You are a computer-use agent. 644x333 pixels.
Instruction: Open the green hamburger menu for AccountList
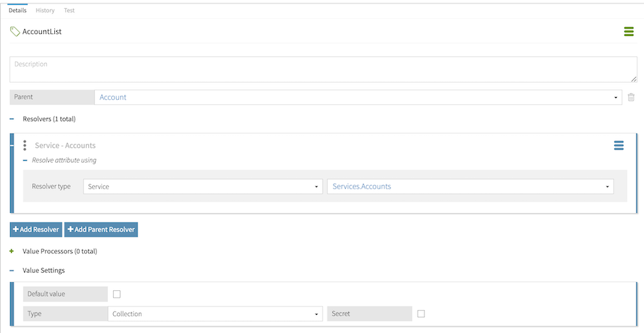coord(628,32)
